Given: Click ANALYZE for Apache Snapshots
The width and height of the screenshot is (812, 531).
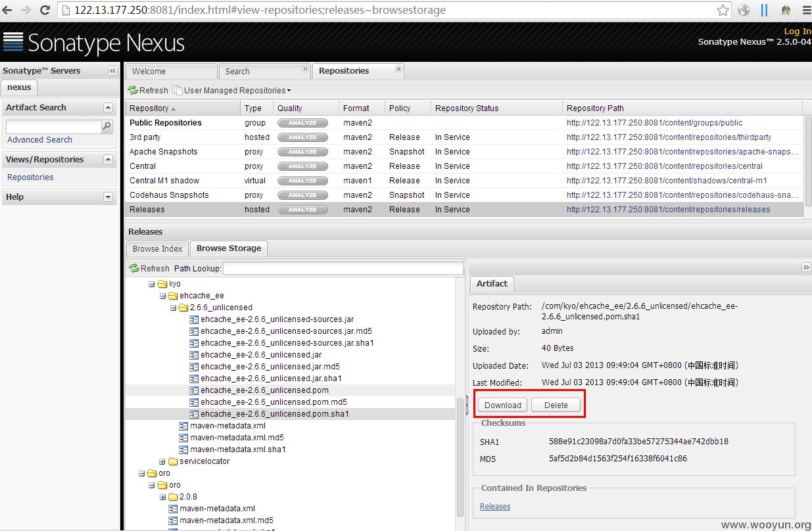Looking at the screenshot, I should tap(302, 152).
